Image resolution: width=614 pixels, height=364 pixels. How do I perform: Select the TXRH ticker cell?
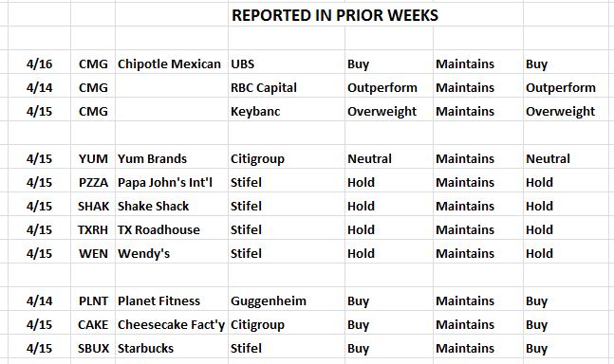[x=93, y=229]
